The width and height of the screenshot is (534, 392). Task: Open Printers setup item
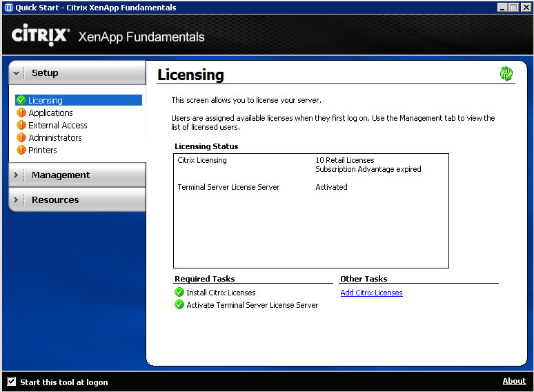[42, 150]
